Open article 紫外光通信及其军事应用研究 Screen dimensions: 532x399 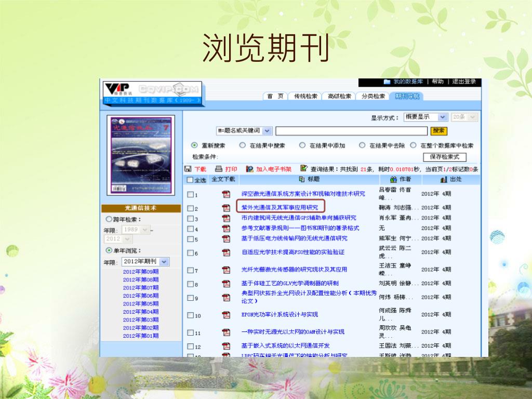pyautogui.click(x=280, y=207)
